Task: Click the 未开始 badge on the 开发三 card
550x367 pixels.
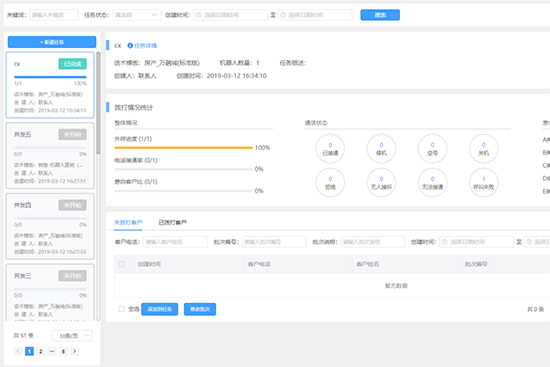Action: (73, 276)
